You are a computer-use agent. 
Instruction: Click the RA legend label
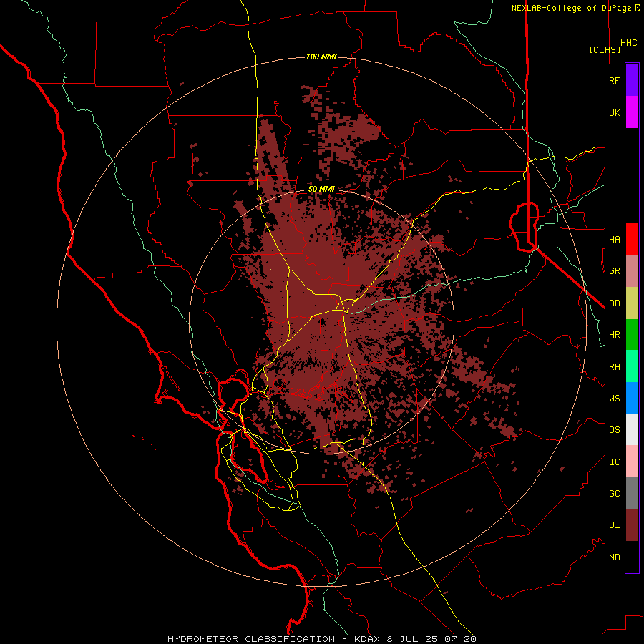tap(614, 366)
